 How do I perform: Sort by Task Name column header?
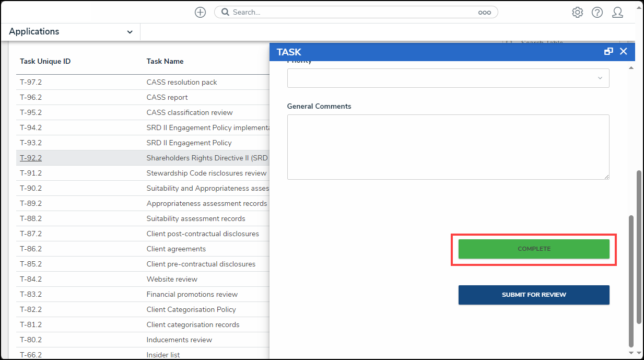pyautogui.click(x=165, y=61)
